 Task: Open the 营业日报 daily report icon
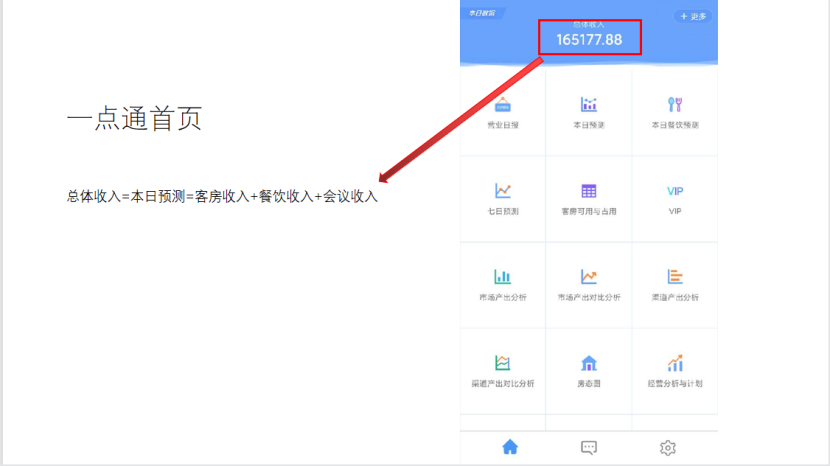click(502, 104)
